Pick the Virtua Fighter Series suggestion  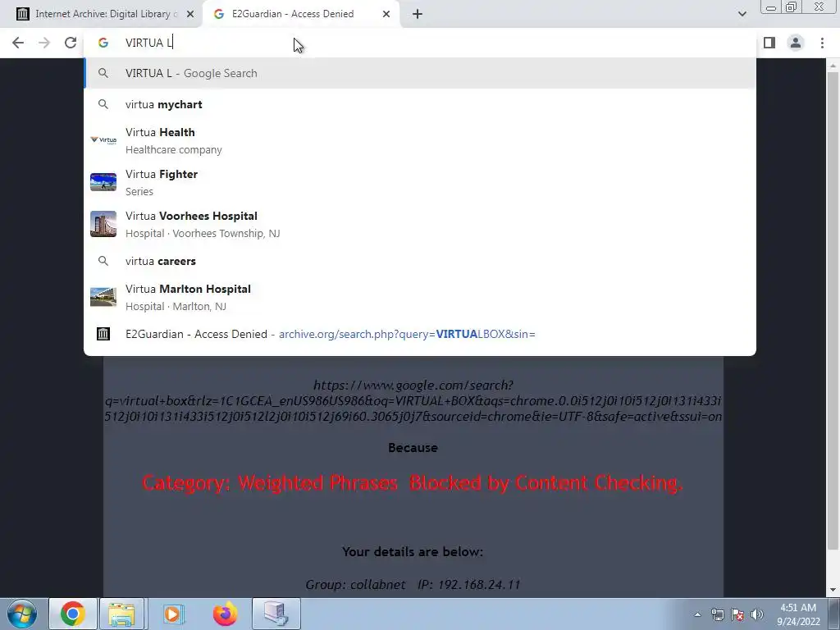(420, 182)
